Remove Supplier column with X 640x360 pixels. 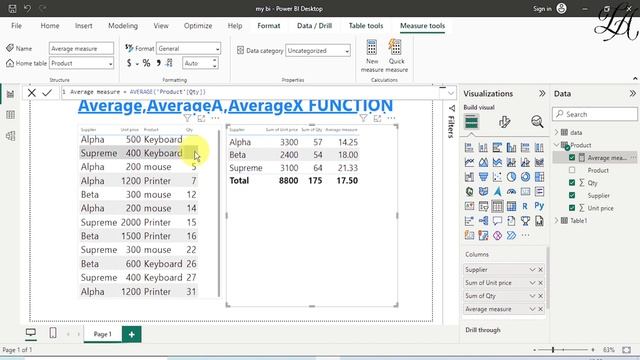click(540, 270)
